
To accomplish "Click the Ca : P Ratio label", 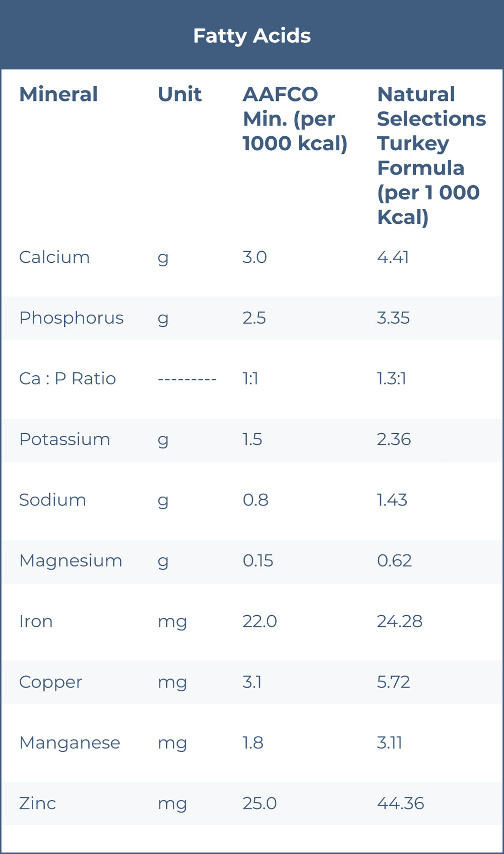I will (x=68, y=378).
